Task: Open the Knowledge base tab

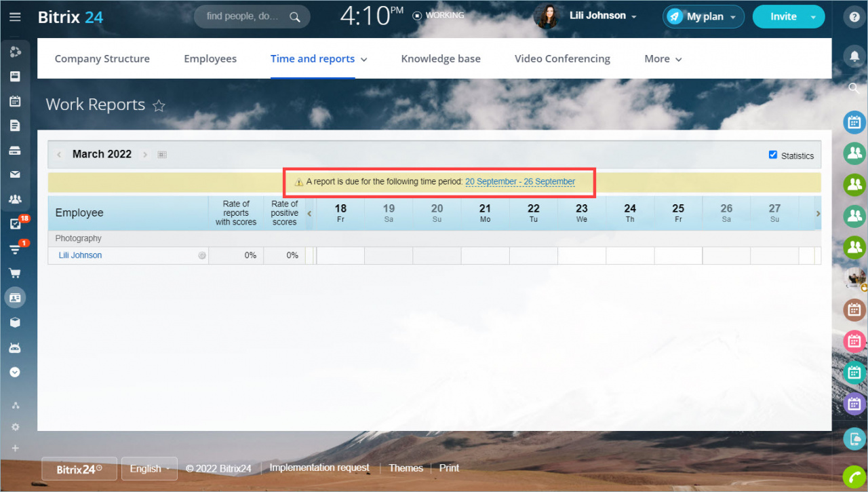Action: point(441,59)
